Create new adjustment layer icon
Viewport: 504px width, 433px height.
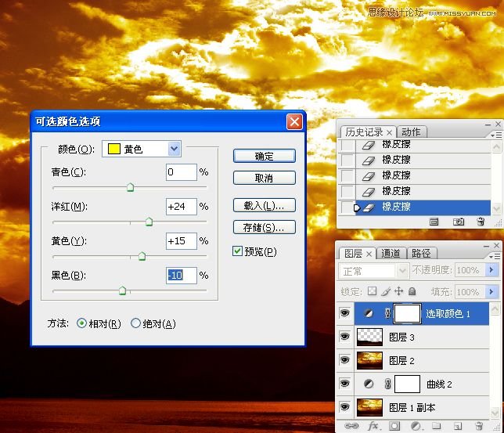(x=416, y=426)
